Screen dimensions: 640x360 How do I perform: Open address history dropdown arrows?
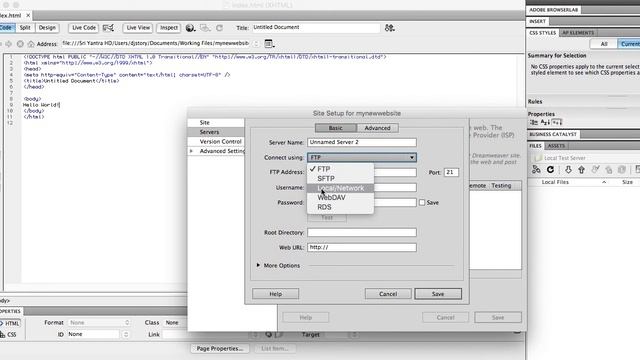(256, 43)
